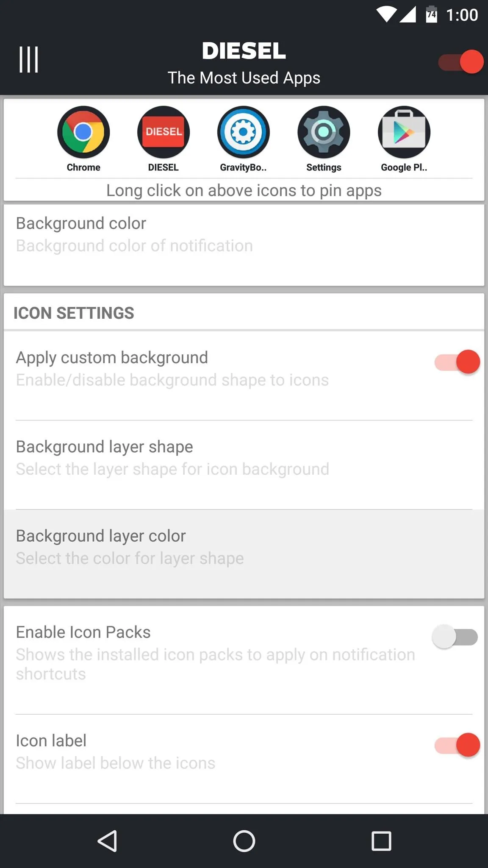Viewport: 488px width, 868px height.
Task: Tap the GravityBox app icon
Action: [x=244, y=132]
